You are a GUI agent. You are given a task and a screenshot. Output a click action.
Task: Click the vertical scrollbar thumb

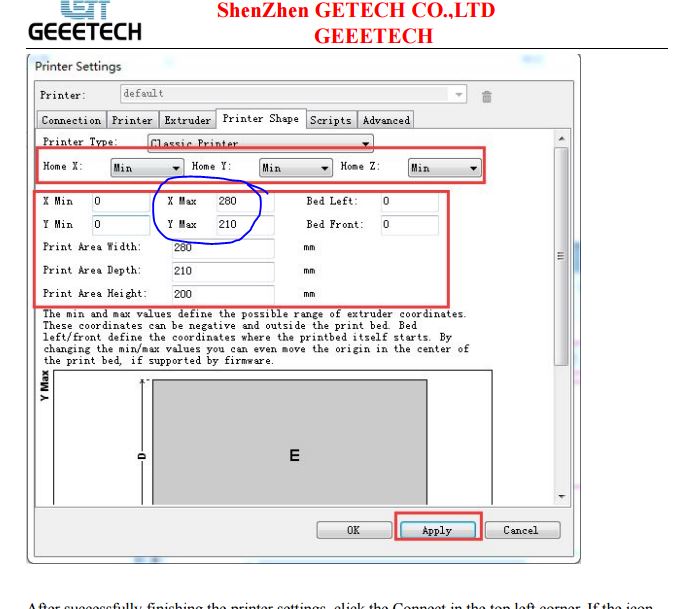click(x=561, y=256)
